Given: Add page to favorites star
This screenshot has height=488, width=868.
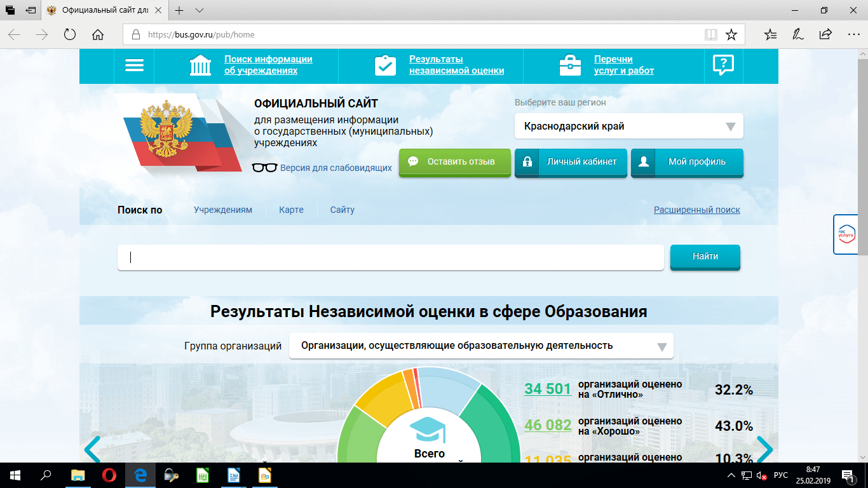Looking at the screenshot, I should click(x=731, y=35).
